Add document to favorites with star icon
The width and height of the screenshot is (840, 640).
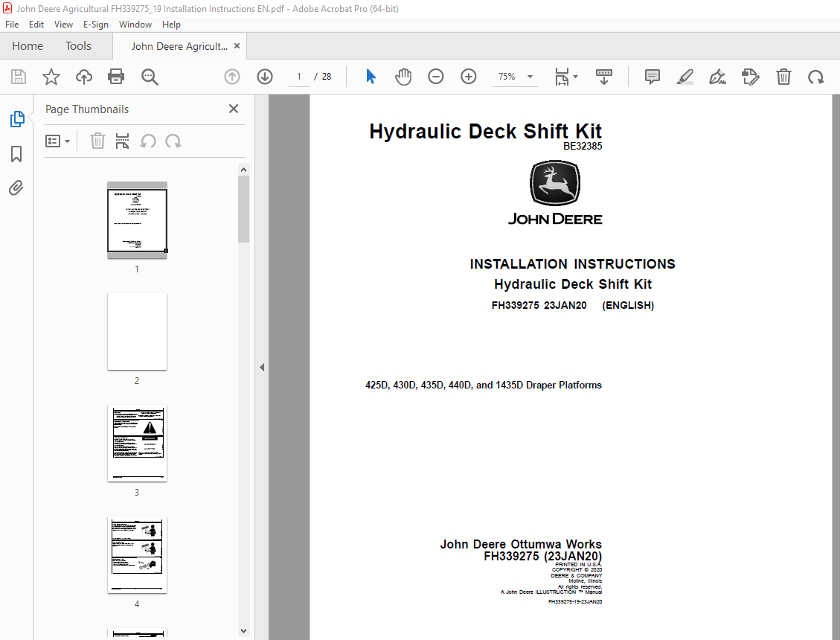(51, 77)
